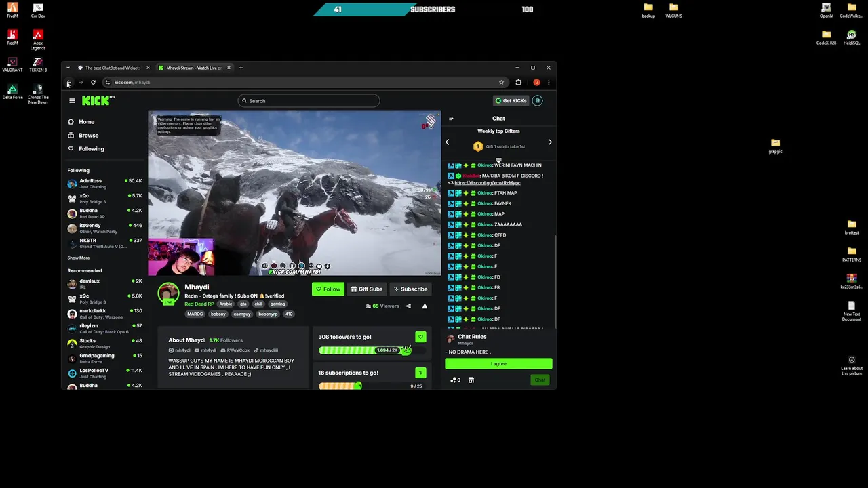Image resolution: width=868 pixels, height=488 pixels.
Task: Open the chat shop icon
Action: point(471,380)
